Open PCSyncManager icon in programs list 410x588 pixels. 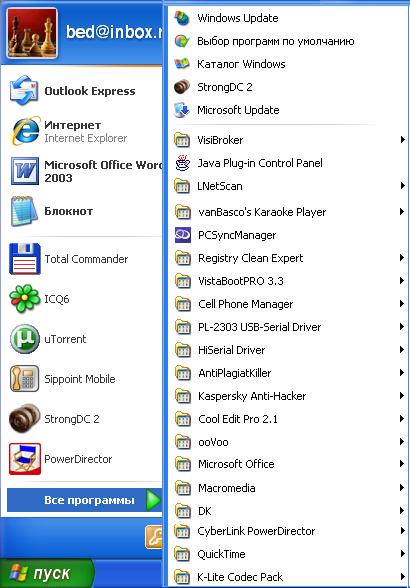[x=183, y=235]
